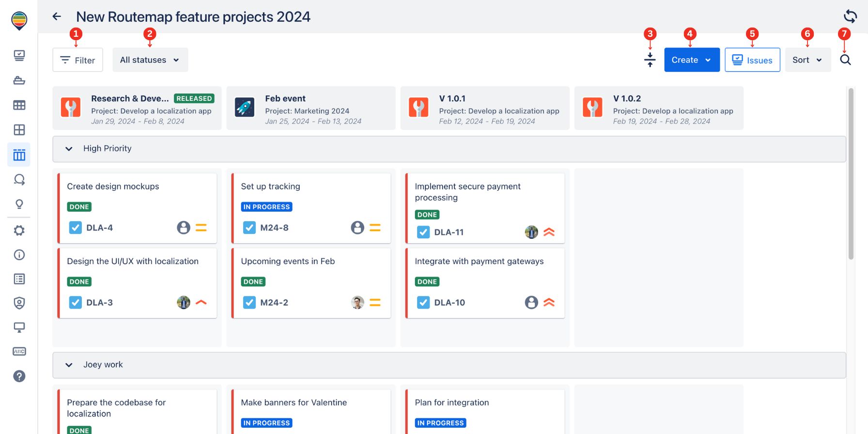The height and width of the screenshot is (434, 868).
Task: Open the Sort dropdown
Action: point(807,60)
